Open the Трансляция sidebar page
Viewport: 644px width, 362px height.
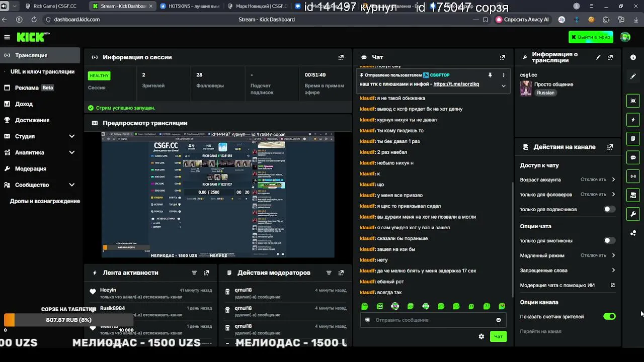pos(40,55)
